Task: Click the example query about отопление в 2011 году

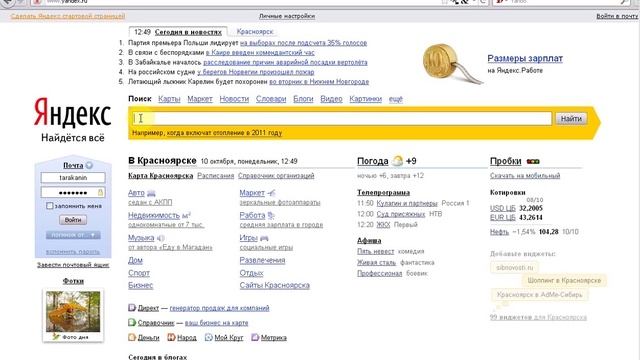Action: tap(224, 133)
